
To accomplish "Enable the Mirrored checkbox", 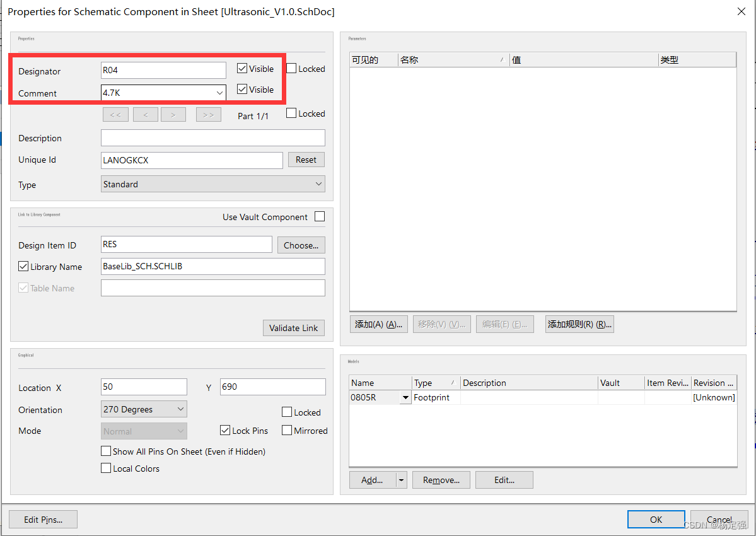I will 287,431.
